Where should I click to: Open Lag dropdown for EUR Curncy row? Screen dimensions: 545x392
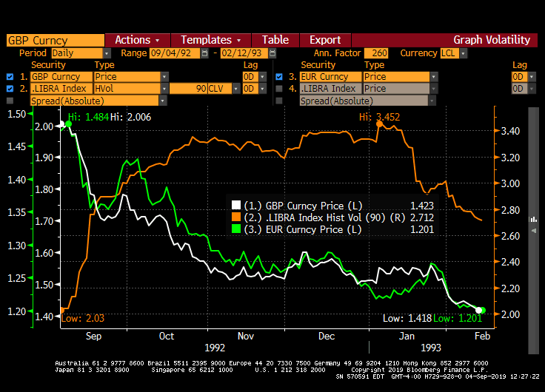tap(532, 77)
